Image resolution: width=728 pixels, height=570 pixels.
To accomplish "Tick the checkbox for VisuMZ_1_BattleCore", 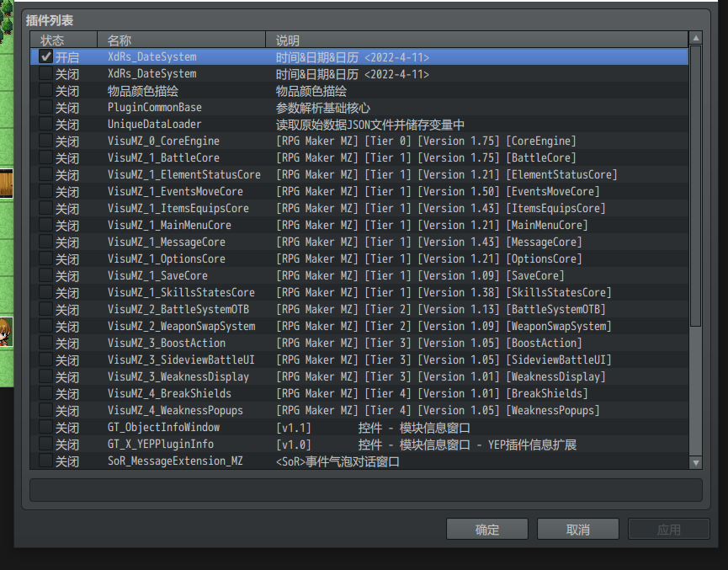I will (x=46, y=157).
